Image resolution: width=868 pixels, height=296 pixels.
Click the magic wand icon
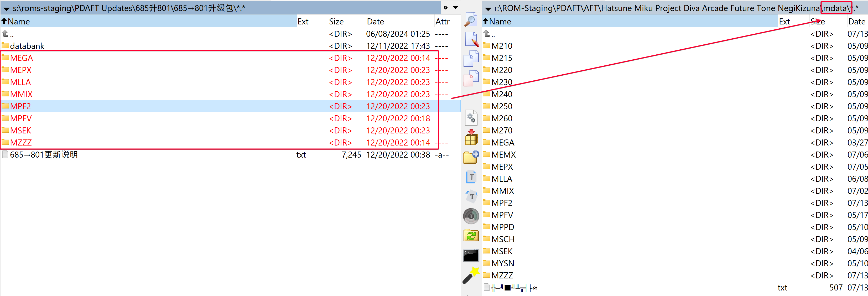[471, 275]
